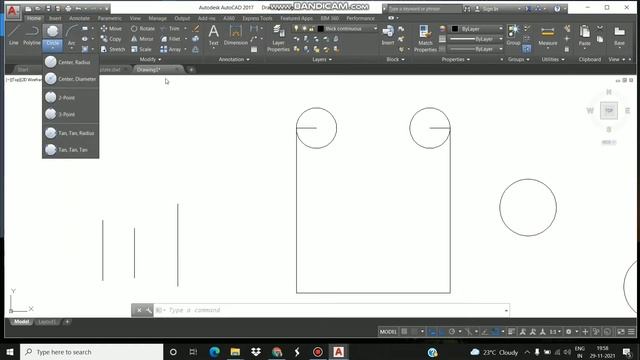Choose the 2-Point circle option

coord(71,98)
